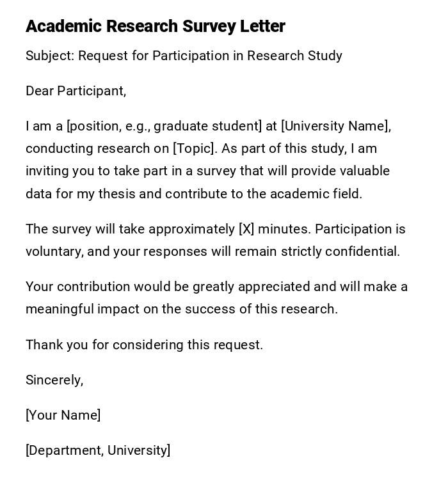Click the 'Dear Participant,' greeting
448x490 pixels.
76,91
